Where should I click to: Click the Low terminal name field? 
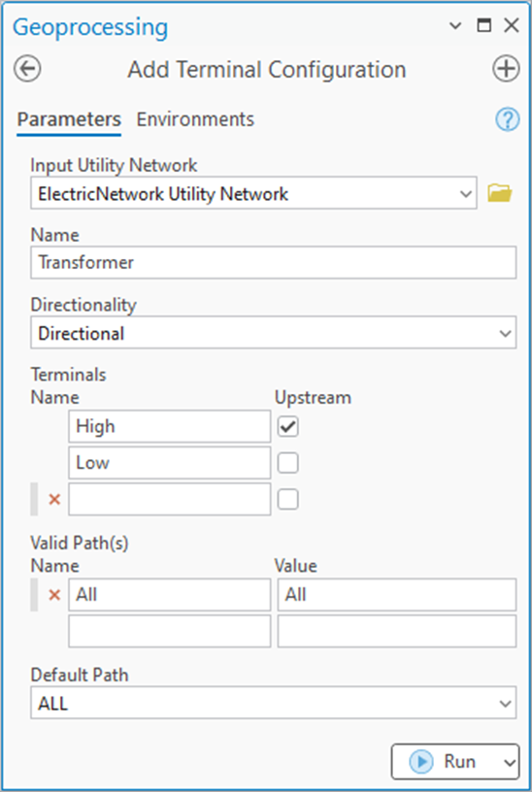(x=170, y=463)
